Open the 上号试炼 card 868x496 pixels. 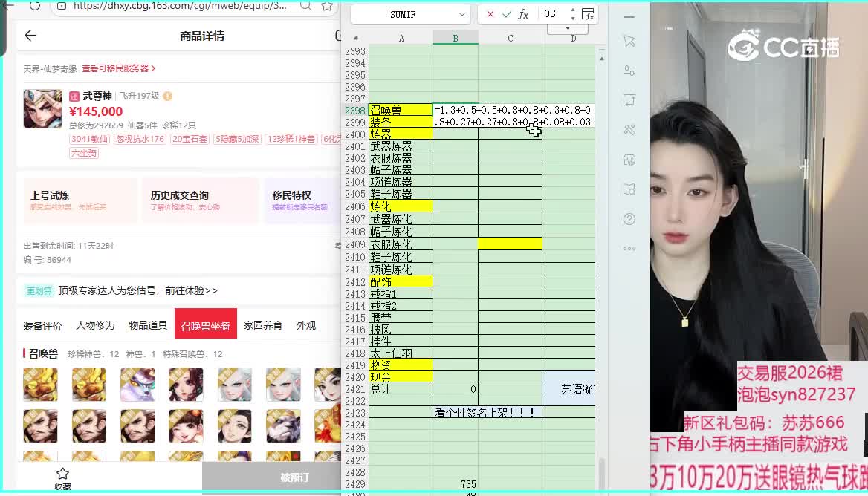point(80,200)
